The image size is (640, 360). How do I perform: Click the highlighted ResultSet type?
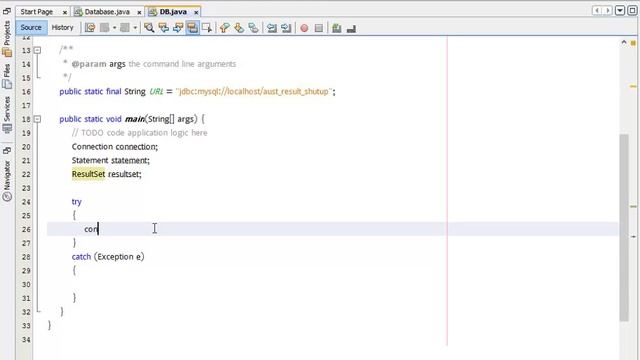[x=88, y=174]
